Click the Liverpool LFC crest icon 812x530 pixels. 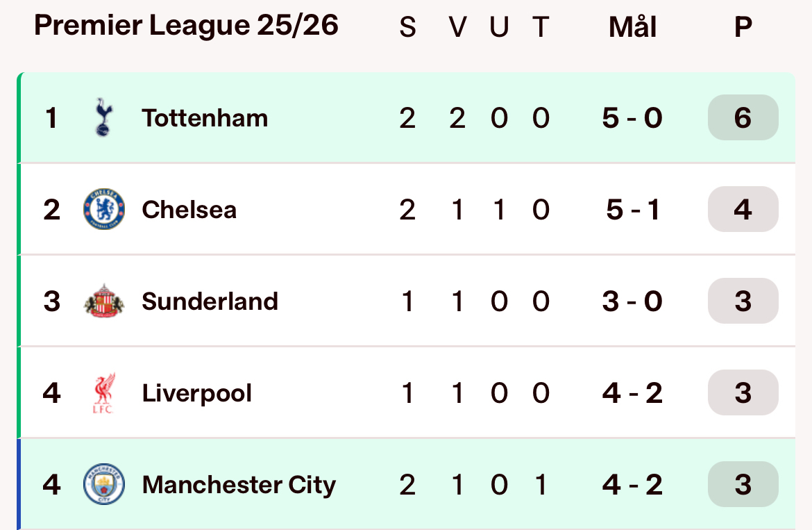click(103, 393)
